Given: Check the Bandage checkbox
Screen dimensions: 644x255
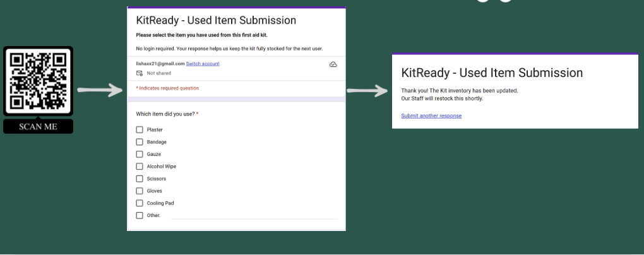Looking at the screenshot, I should (x=140, y=142).
